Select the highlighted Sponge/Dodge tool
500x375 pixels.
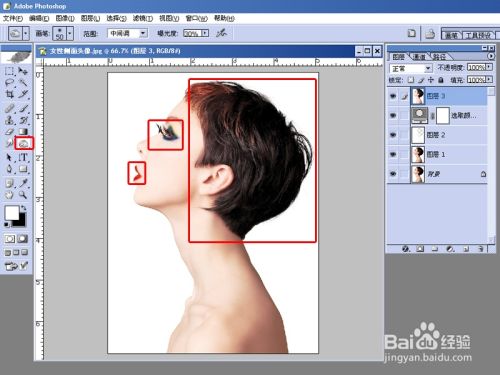click(24, 143)
